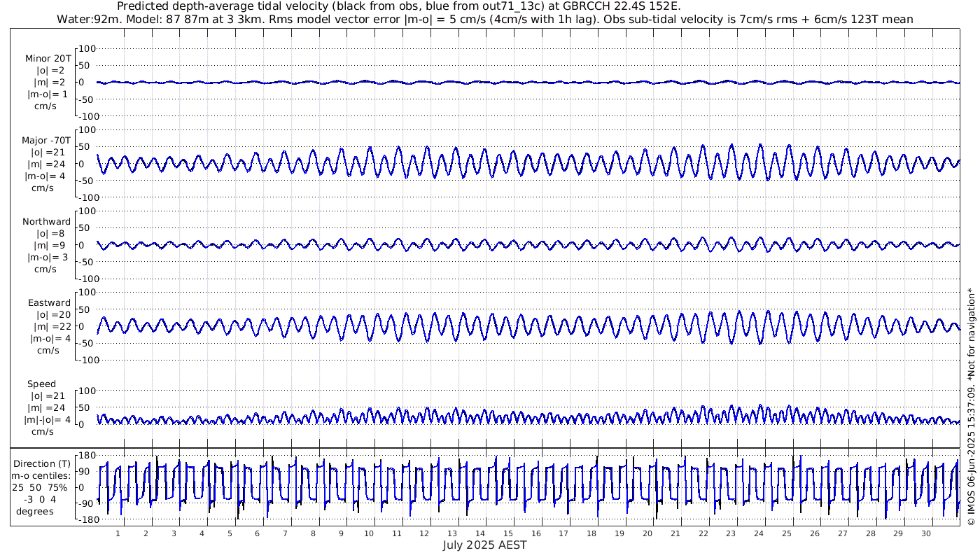Screen dimensions: 980x560
Task: Click the title line beginning "Predicted depth-average tidal velocity"
Action: (x=398, y=6)
